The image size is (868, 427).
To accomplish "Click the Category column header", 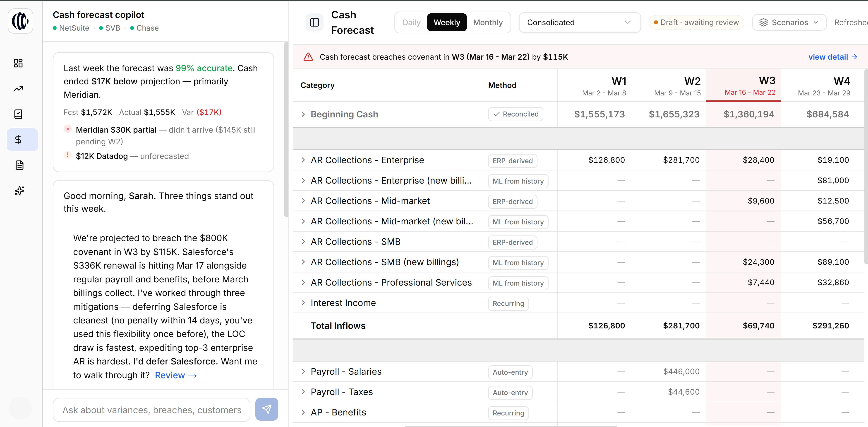I will point(317,85).
